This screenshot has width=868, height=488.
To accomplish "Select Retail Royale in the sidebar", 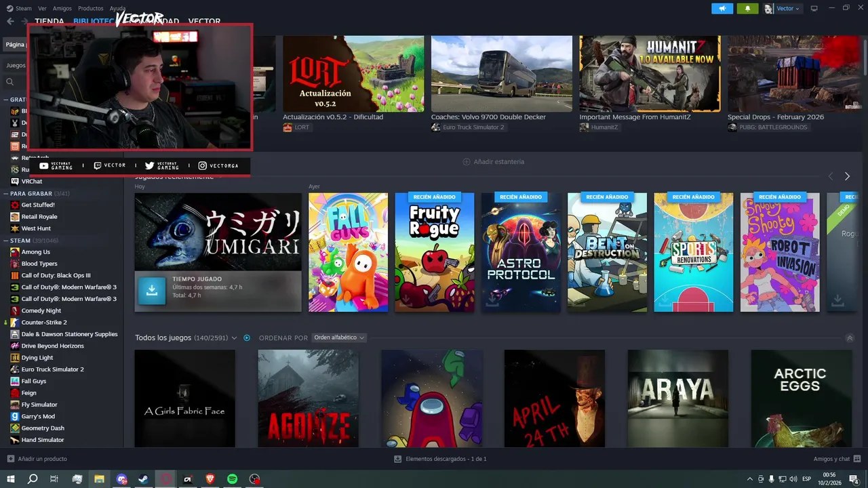I will point(39,217).
